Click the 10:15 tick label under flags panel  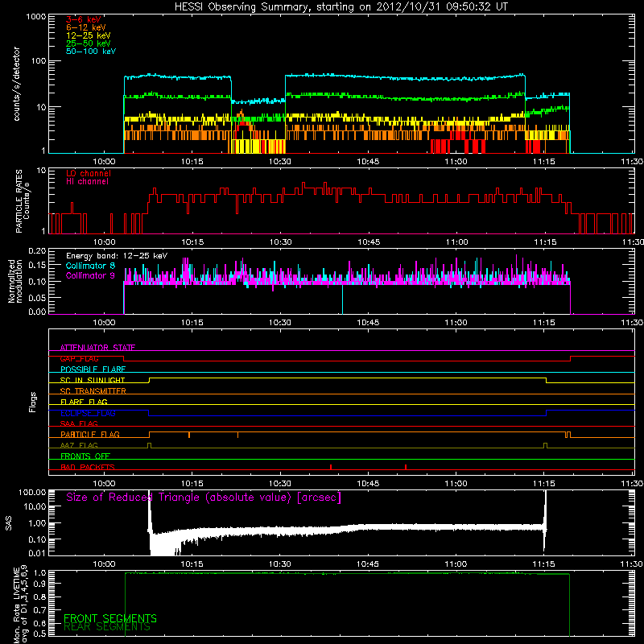[192, 484]
